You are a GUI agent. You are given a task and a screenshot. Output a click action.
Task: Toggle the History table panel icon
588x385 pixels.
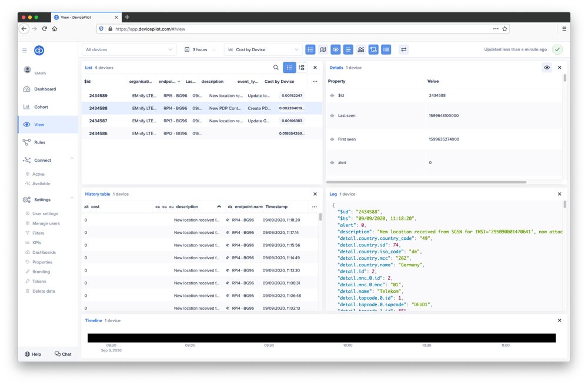point(348,49)
